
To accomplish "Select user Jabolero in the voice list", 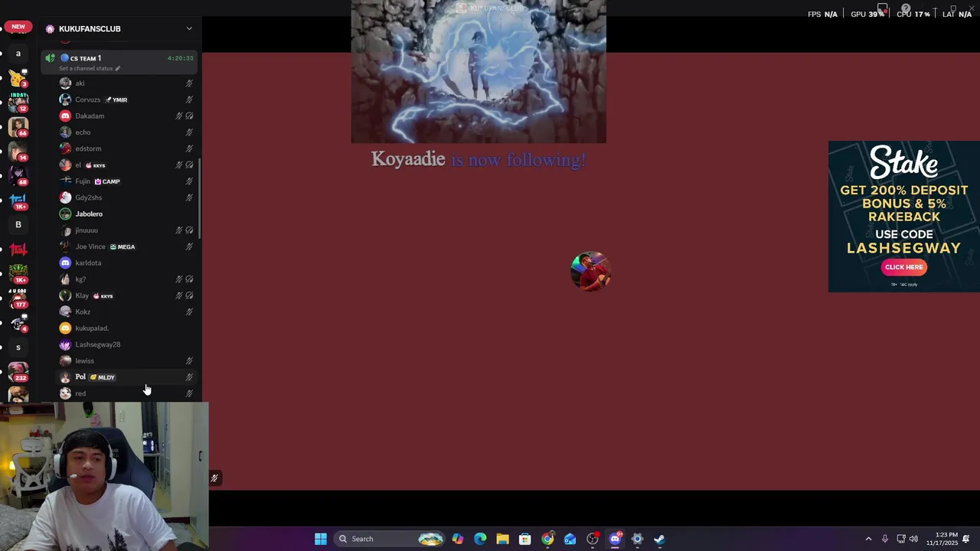I will point(126,214).
